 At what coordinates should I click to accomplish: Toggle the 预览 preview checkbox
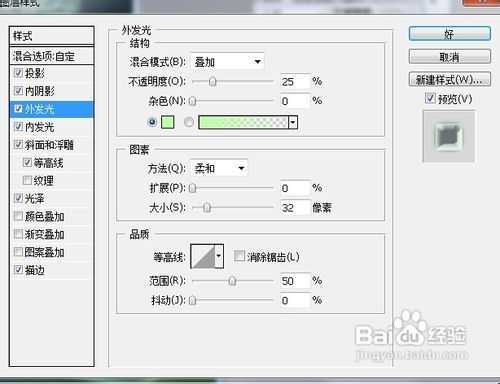[430, 98]
